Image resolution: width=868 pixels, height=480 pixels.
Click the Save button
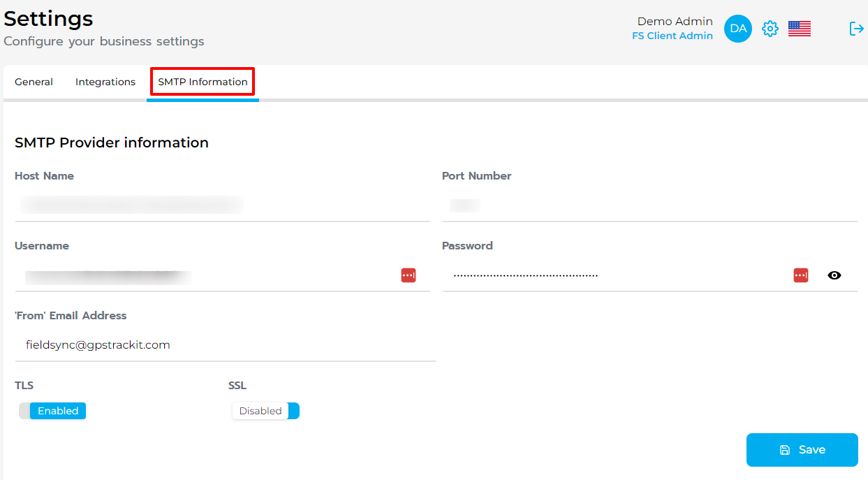coord(802,450)
